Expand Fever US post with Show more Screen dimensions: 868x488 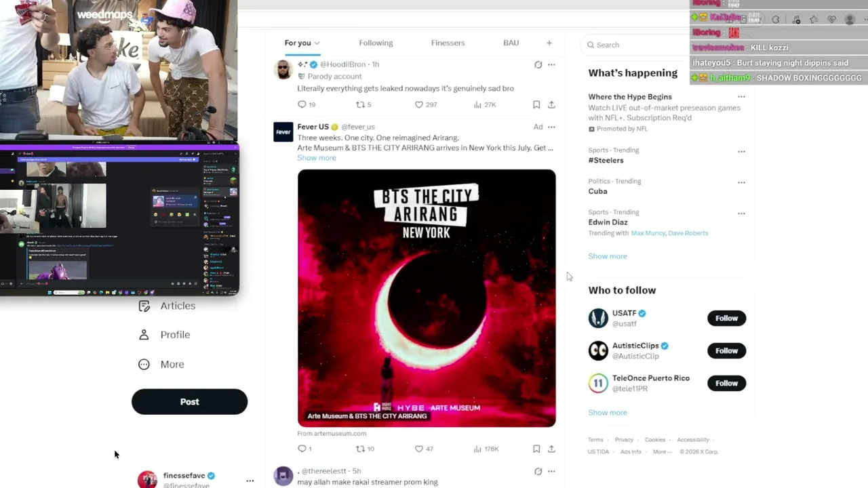tap(317, 158)
